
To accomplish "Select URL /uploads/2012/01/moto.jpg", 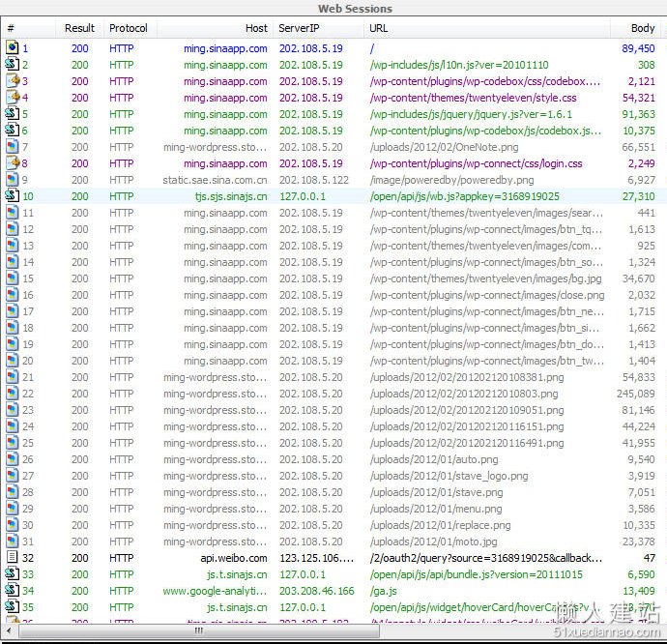I will (x=433, y=542).
